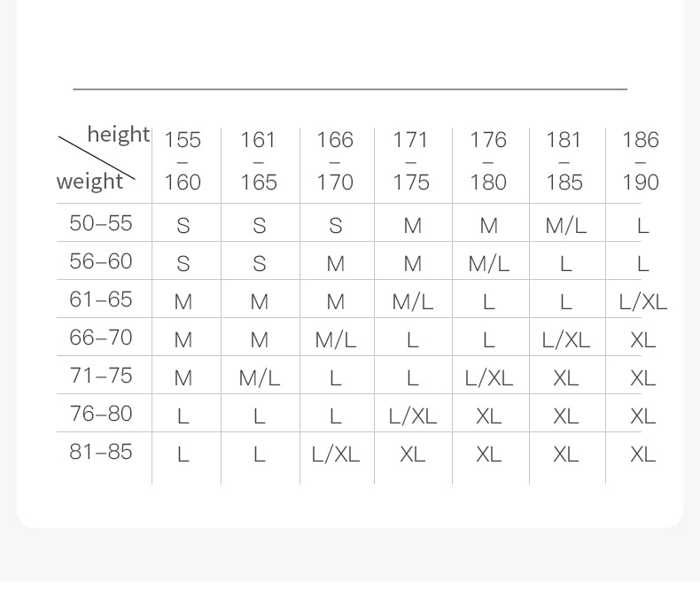Click the M/L cell in the 50–55 row

click(x=565, y=226)
